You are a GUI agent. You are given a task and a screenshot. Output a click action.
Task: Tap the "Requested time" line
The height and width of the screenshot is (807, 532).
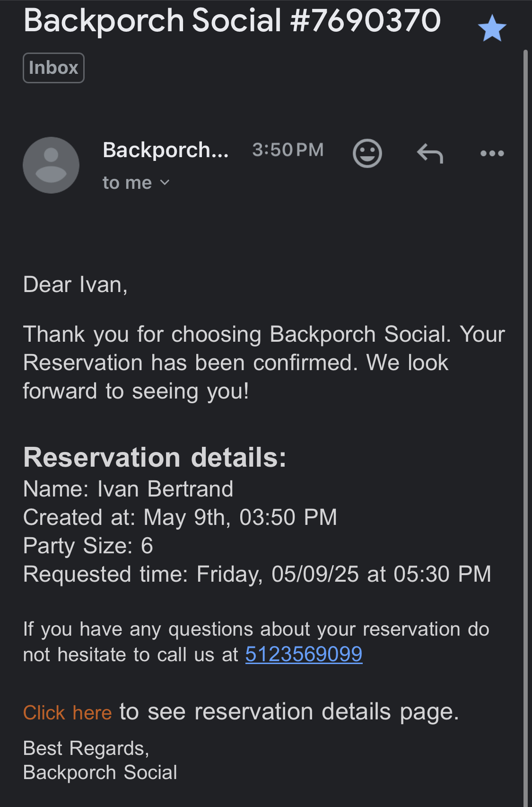point(257,574)
